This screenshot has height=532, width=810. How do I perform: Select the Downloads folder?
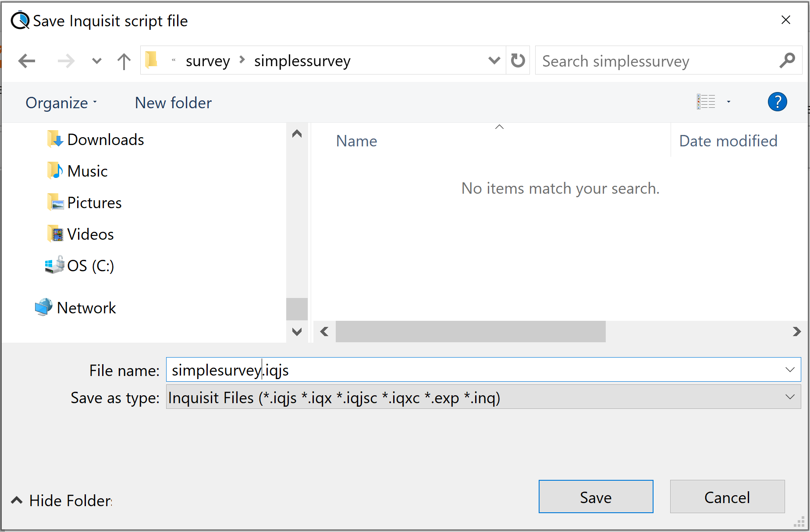point(105,140)
